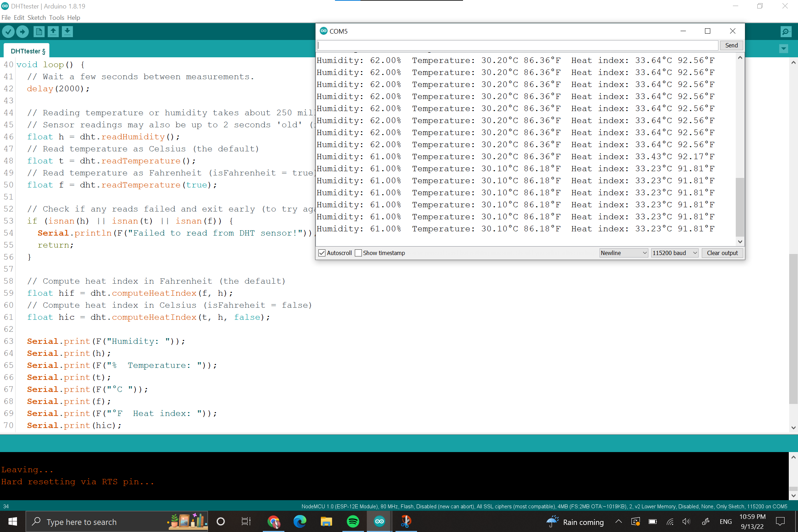
Task: Enable Show timestamp checkbox
Action: (358, 253)
